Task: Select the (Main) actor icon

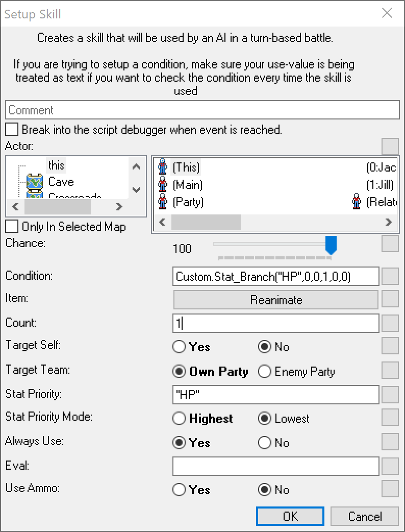Action: point(163,184)
